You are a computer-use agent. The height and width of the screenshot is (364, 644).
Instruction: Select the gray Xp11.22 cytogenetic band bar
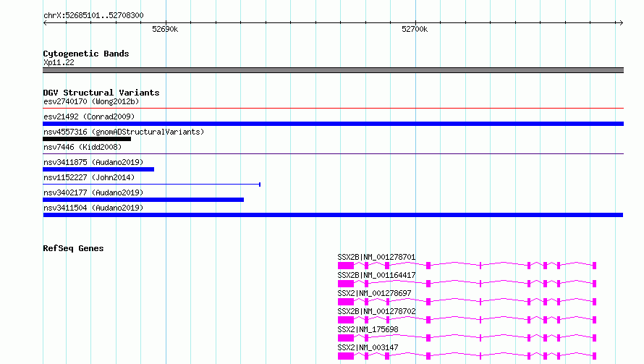pyautogui.click(x=333, y=70)
